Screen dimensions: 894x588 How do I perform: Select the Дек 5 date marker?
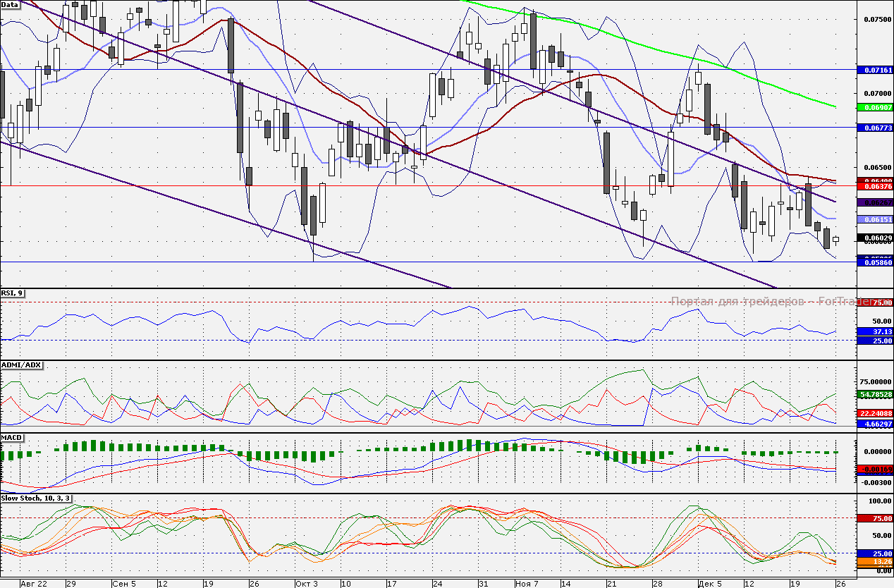[x=709, y=583]
